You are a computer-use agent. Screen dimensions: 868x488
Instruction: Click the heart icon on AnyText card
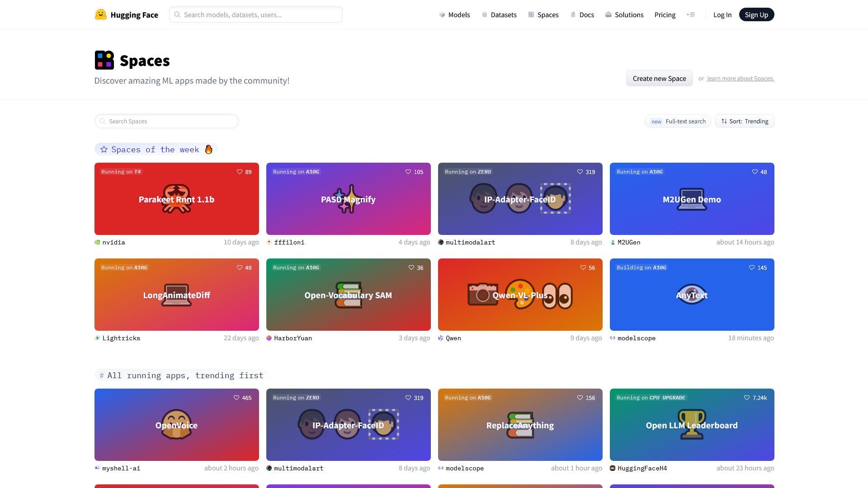(752, 267)
